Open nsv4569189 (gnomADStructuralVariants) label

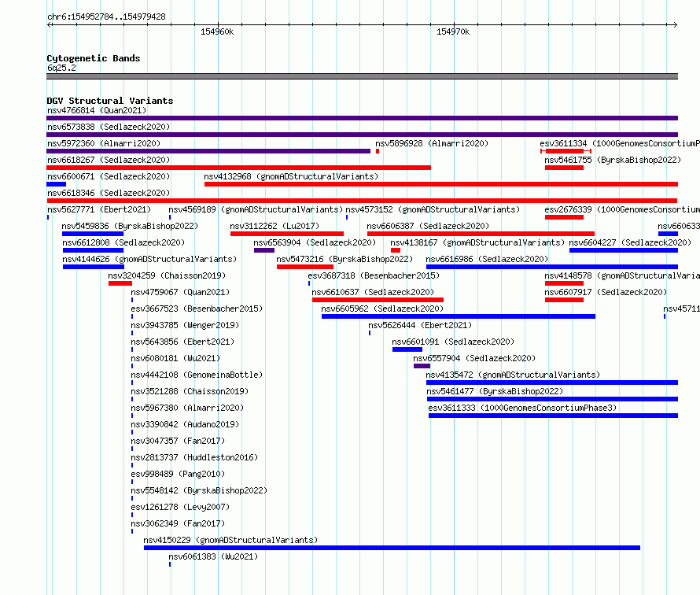click(x=256, y=209)
